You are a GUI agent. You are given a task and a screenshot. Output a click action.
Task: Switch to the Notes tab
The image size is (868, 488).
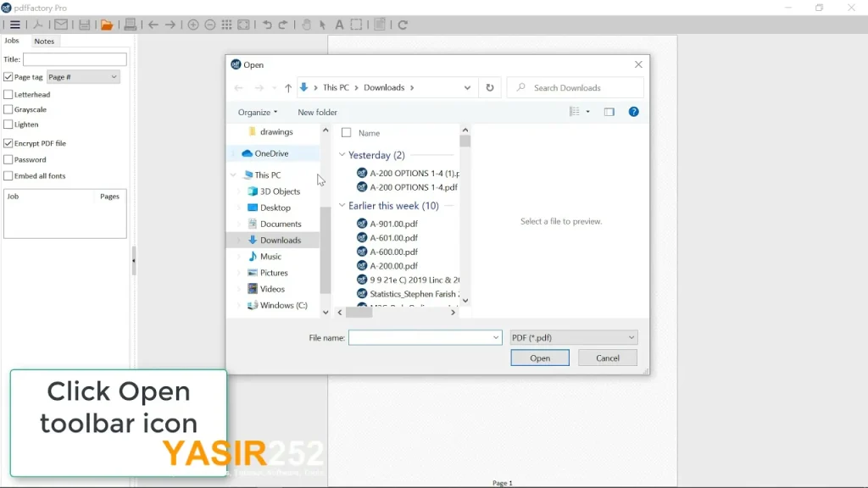tap(44, 41)
